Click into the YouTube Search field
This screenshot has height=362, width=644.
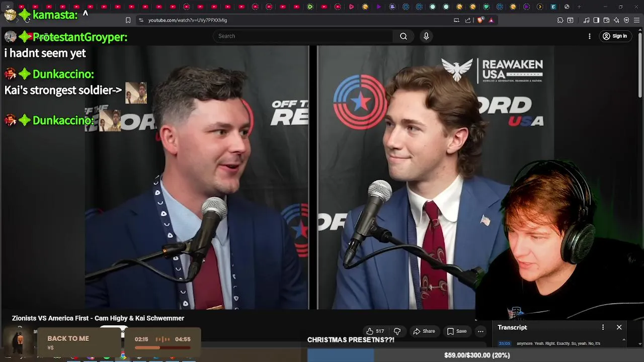(304, 36)
